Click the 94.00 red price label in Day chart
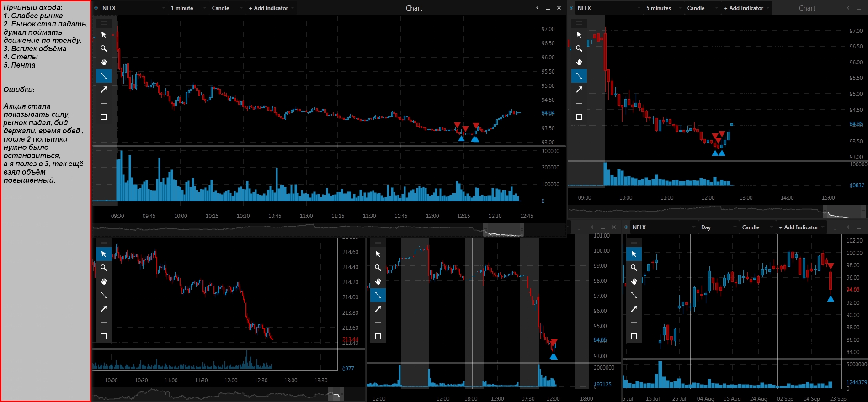 [853, 290]
